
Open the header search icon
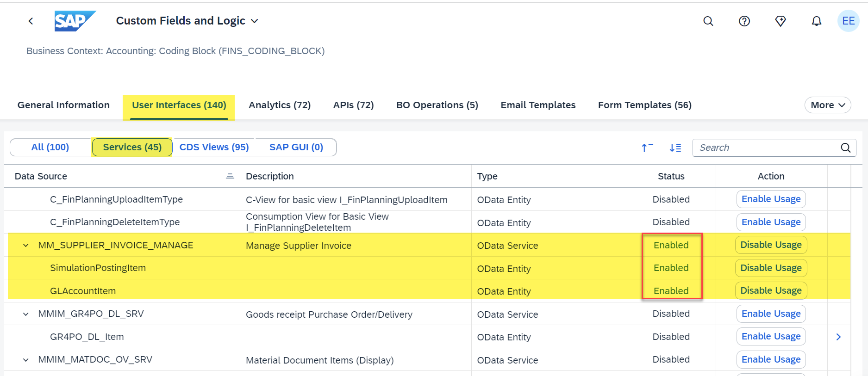(708, 21)
